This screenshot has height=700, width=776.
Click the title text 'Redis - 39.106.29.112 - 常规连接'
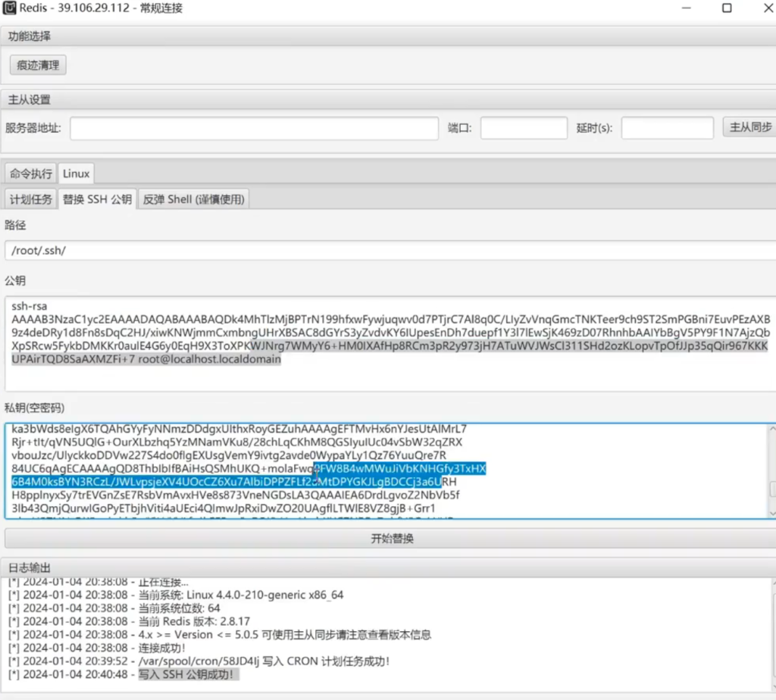[x=101, y=8]
